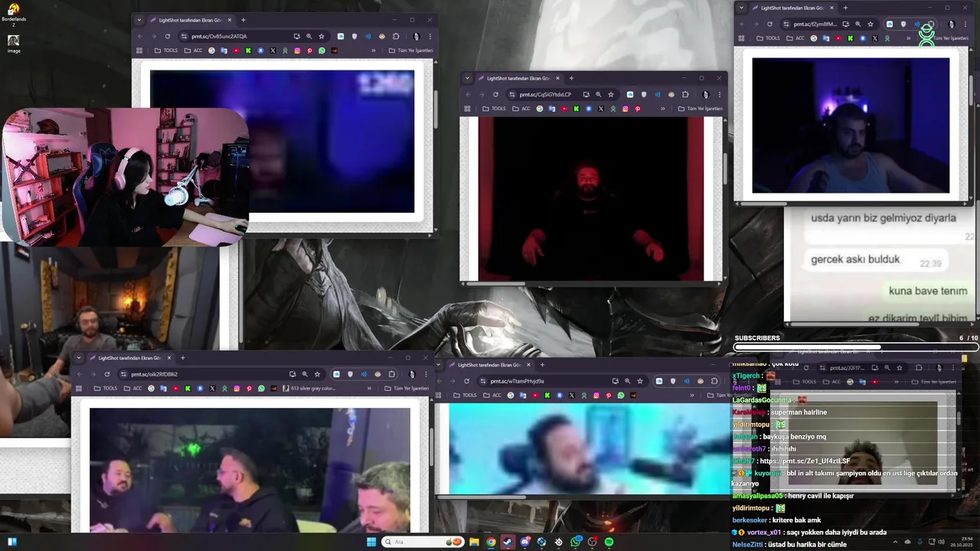Expand tab search dropdown in CqSiGYtdxLCP window
The width and height of the screenshot is (980, 551).
466,78
